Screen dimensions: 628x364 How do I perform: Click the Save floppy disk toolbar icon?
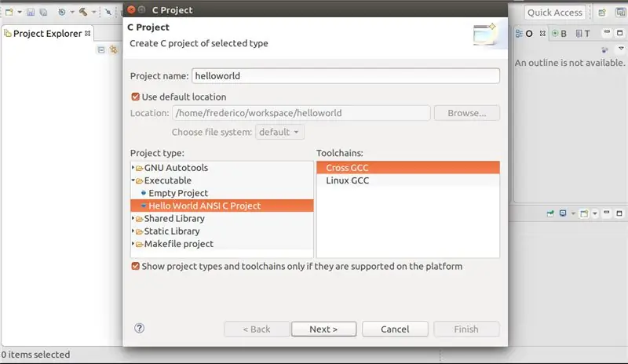(x=31, y=12)
